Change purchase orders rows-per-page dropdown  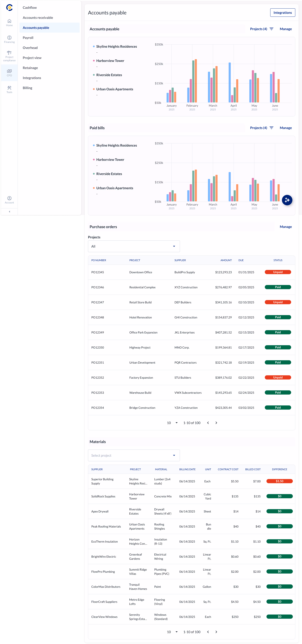pos(172,423)
